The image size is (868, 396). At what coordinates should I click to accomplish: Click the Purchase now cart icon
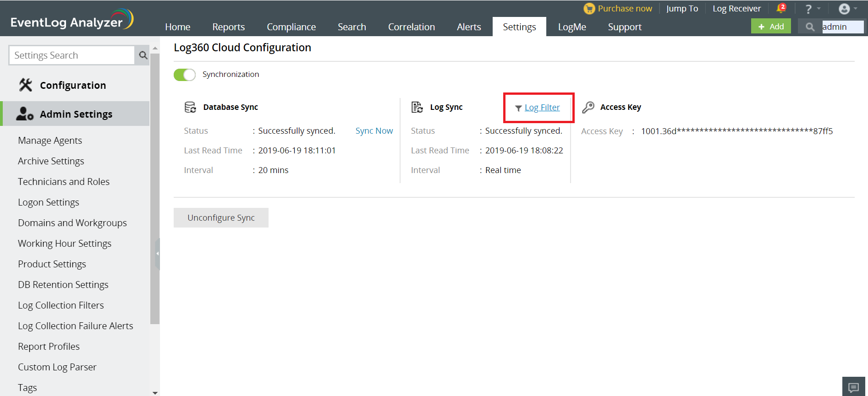tap(589, 9)
